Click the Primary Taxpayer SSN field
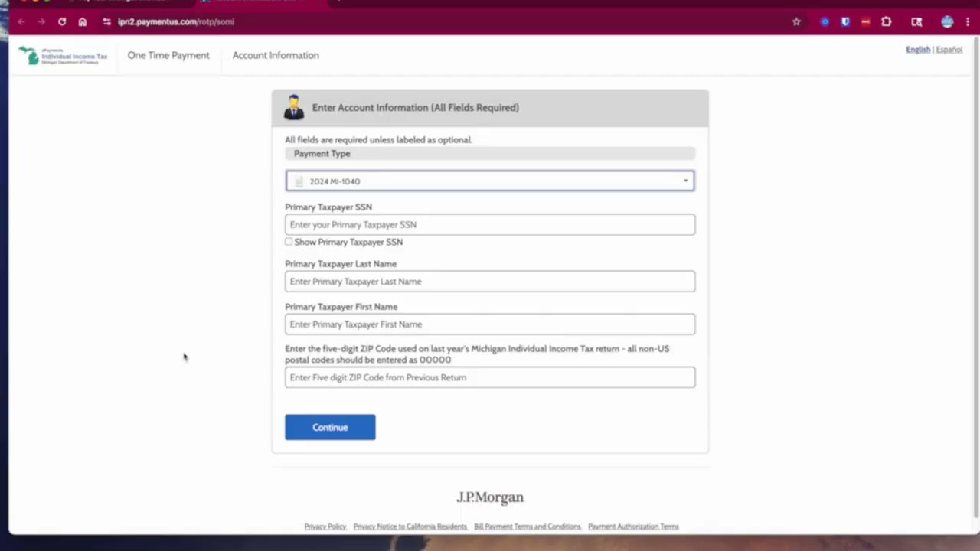980x551 pixels. pos(490,224)
